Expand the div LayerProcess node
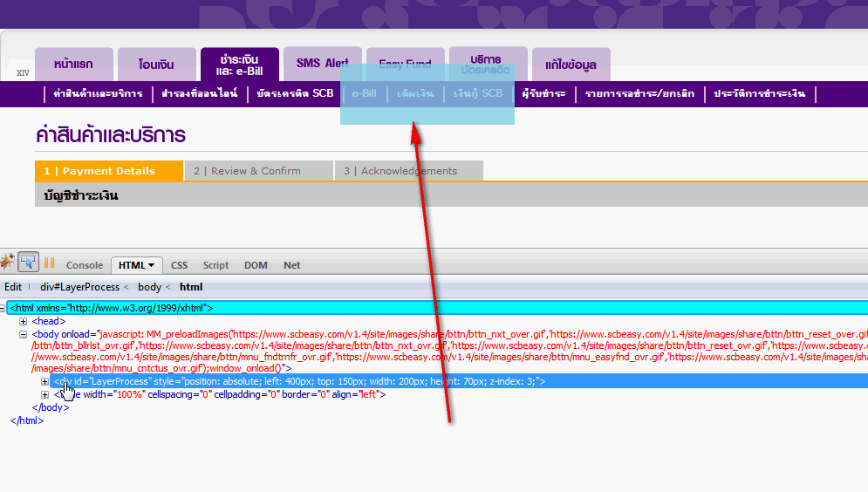This screenshot has height=492, width=868. coord(44,381)
